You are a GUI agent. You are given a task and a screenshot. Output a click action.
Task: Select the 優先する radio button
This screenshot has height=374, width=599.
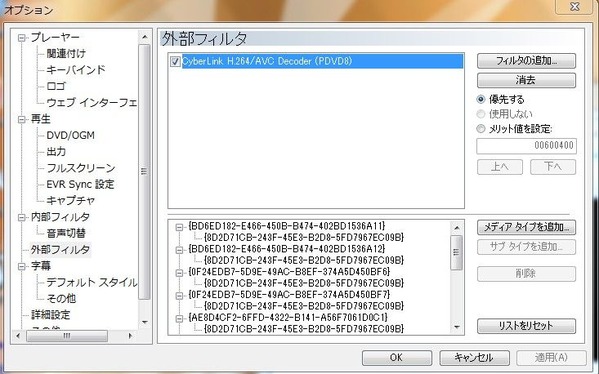[481, 99]
